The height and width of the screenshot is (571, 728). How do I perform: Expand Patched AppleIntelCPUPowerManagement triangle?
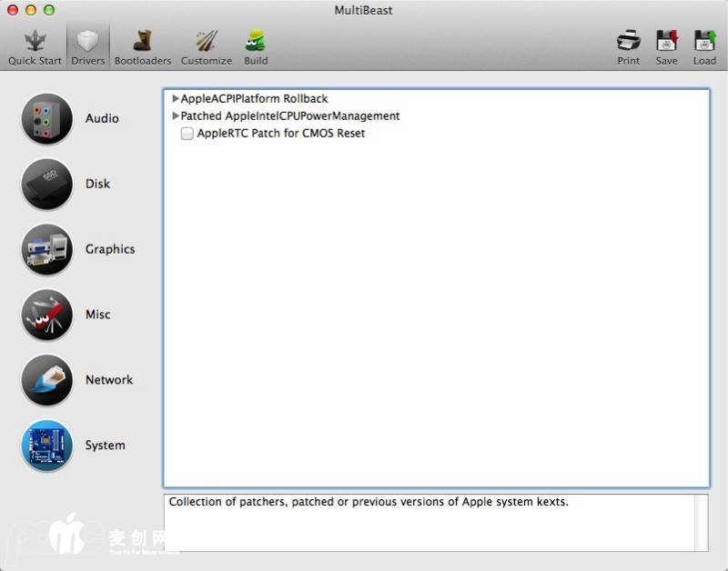[176, 116]
